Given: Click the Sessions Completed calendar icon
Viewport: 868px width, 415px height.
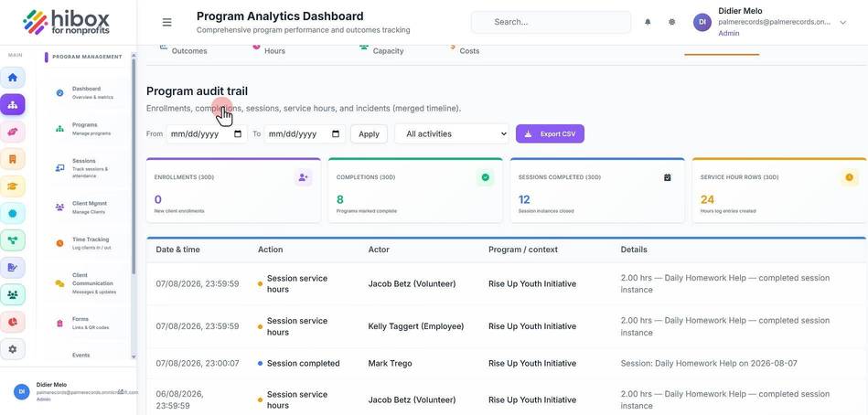Looking at the screenshot, I should tap(667, 177).
